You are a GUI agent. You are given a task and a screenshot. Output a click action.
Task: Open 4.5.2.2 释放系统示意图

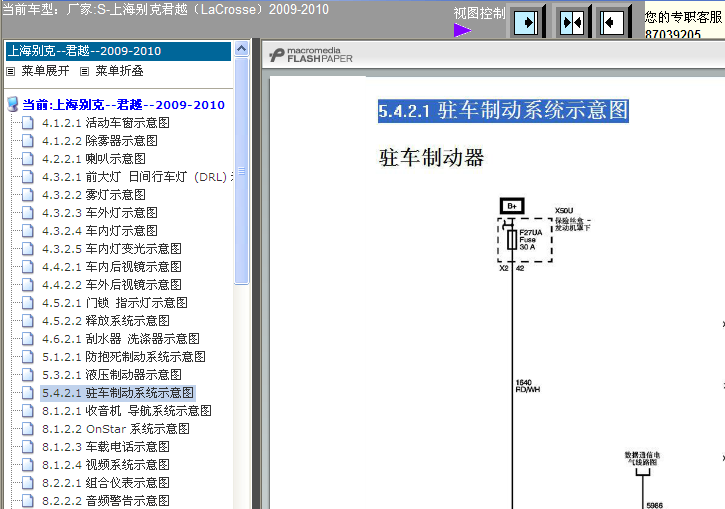point(105,321)
